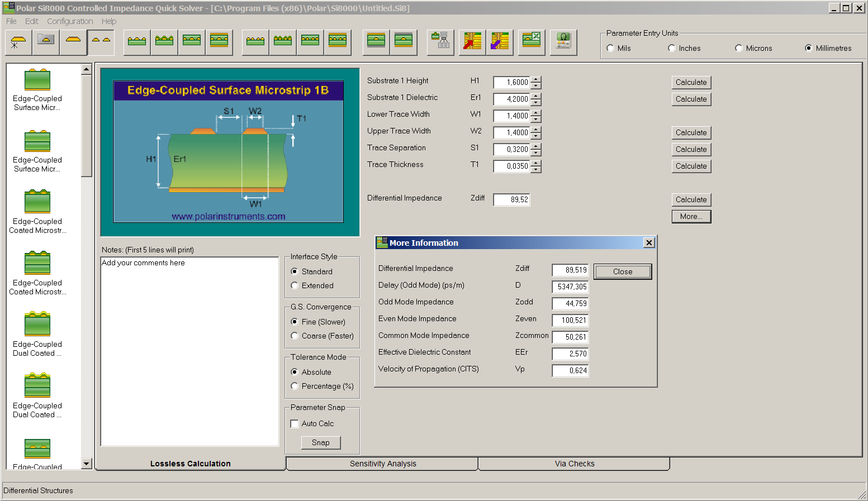Screen dimensions: 868x501
Task: Click the second toolbar icon of the two-icon green pair
Action: [404, 42]
